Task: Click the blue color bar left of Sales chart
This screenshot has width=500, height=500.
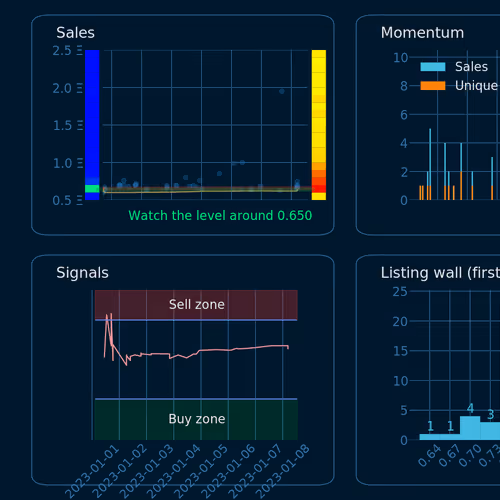Action: click(x=92, y=125)
